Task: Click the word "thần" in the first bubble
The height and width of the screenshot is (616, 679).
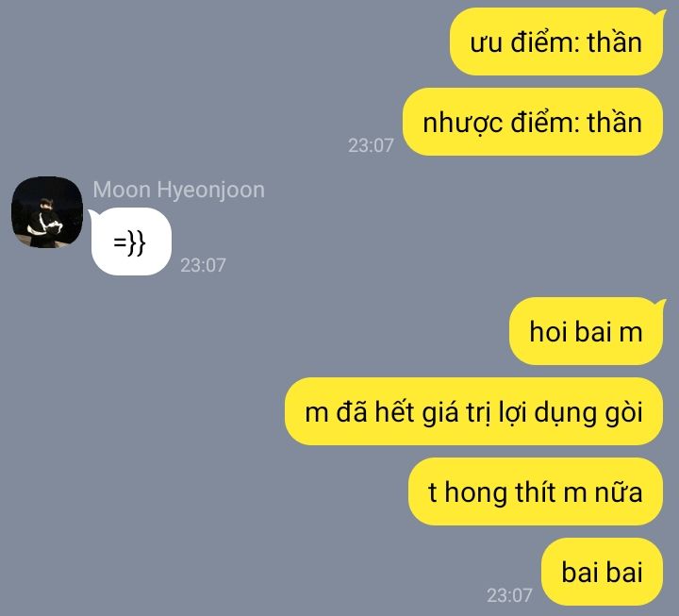Action: pyautogui.click(x=615, y=42)
